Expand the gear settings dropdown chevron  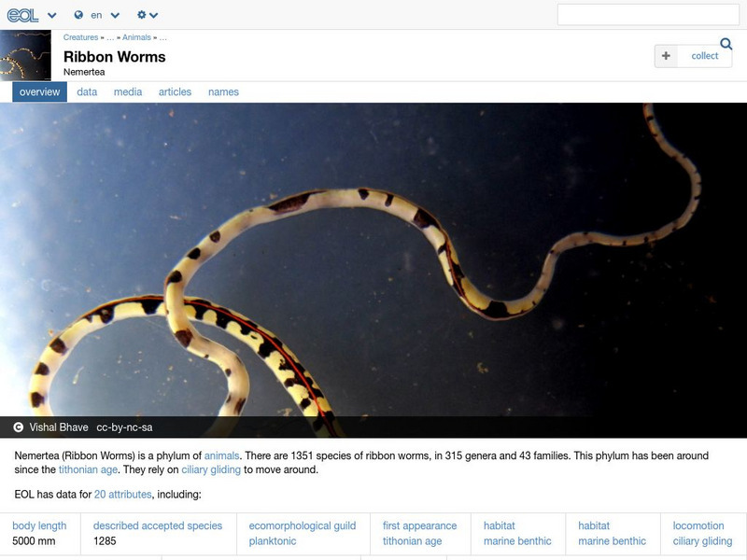coord(153,15)
